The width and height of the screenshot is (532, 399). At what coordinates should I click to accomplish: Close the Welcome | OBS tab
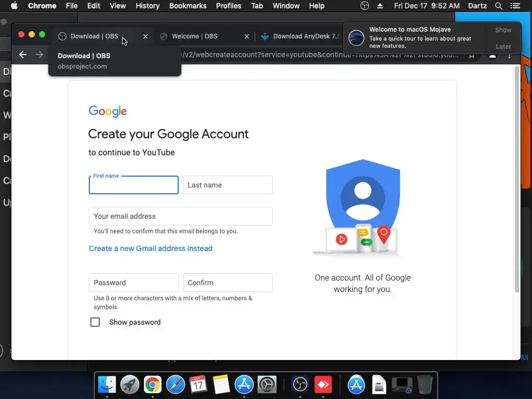(247, 36)
